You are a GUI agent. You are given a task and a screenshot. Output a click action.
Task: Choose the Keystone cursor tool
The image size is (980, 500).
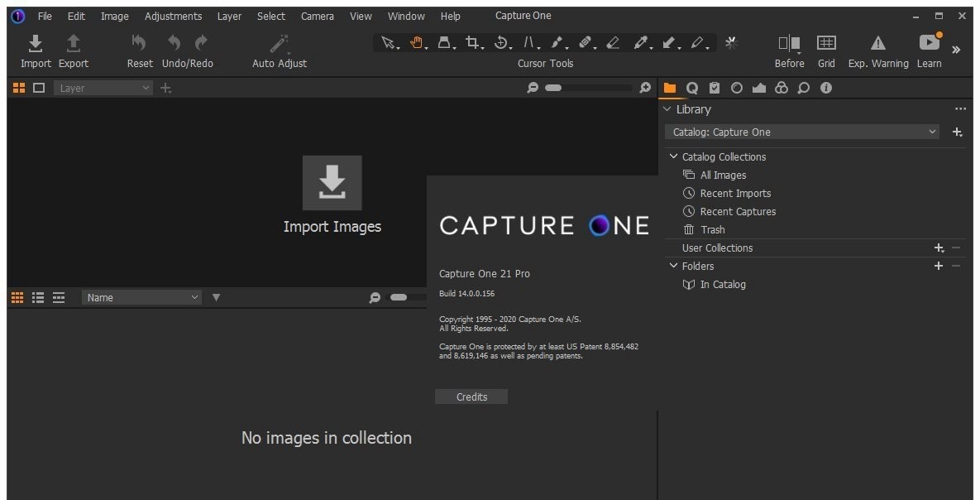(x=530, y=42)
